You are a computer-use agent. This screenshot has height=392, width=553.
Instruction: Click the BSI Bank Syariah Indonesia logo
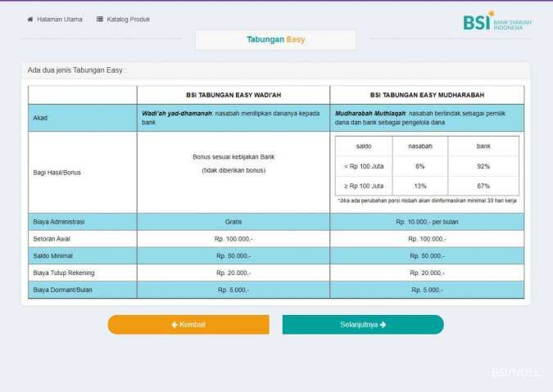tap(497, 20)
